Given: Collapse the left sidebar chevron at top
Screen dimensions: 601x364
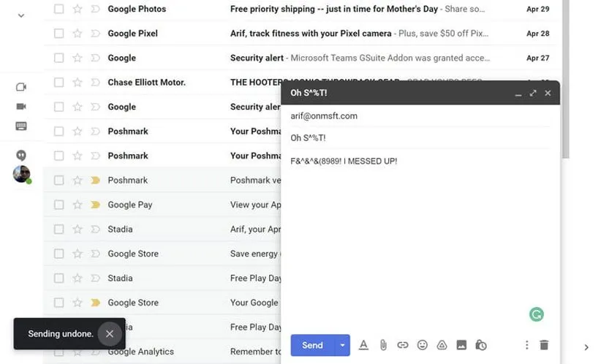Looking at the screenshot, I should click(21, 15).
